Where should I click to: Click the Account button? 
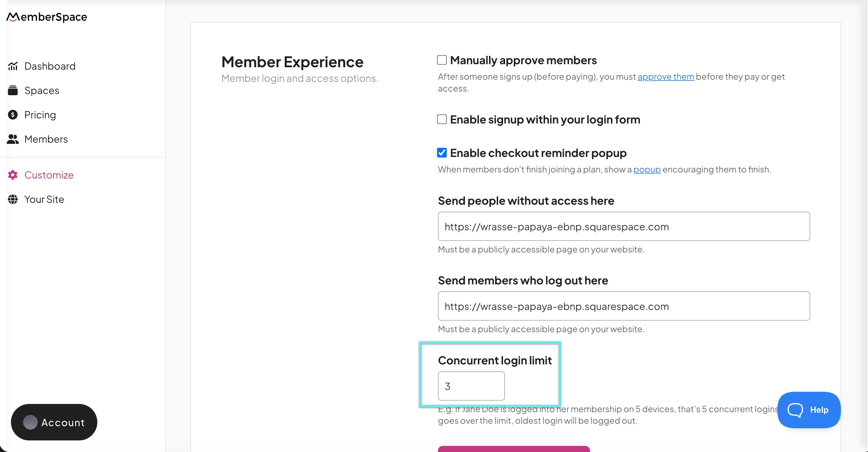(54, 422)
